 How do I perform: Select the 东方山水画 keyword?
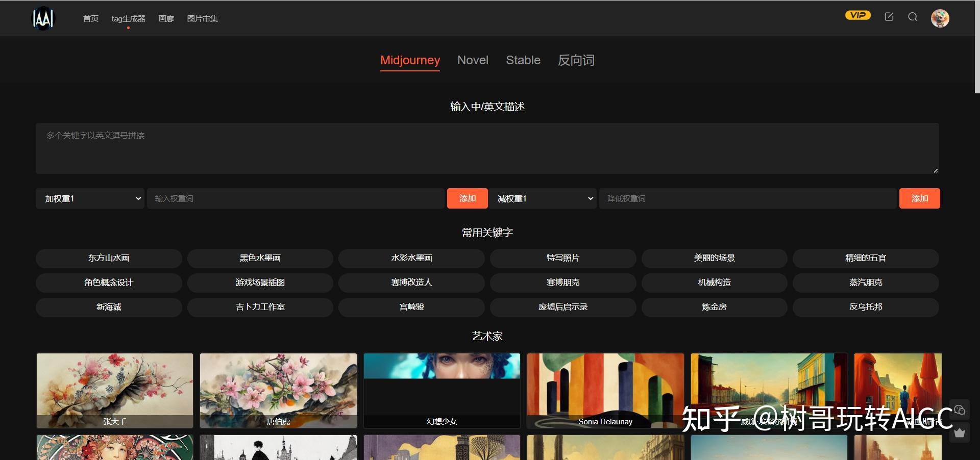(x=109, y=258)
